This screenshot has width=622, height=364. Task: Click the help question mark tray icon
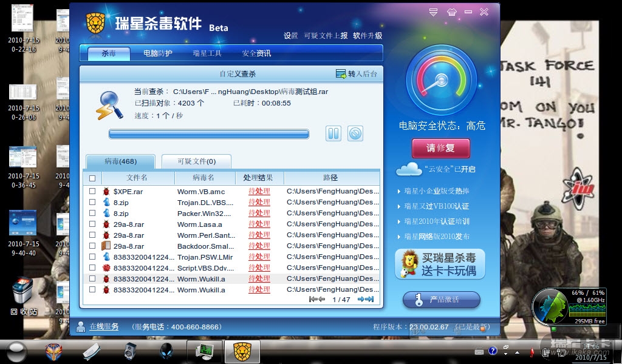pos(492,351)
